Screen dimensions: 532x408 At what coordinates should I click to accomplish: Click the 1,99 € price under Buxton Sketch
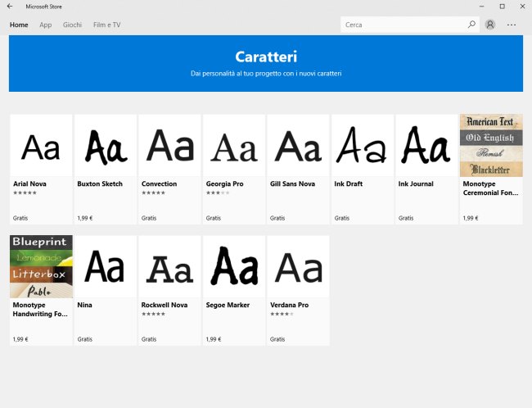point(85,218)
